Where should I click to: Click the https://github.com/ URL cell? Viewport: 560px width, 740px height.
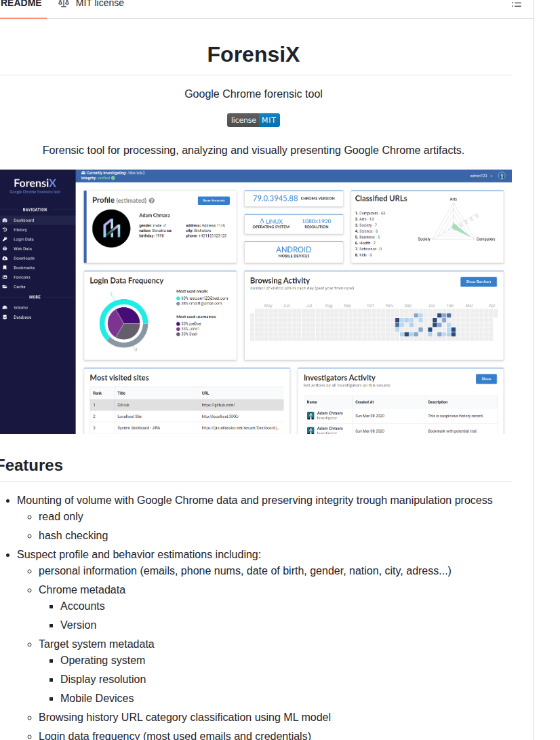coord(218,405)
